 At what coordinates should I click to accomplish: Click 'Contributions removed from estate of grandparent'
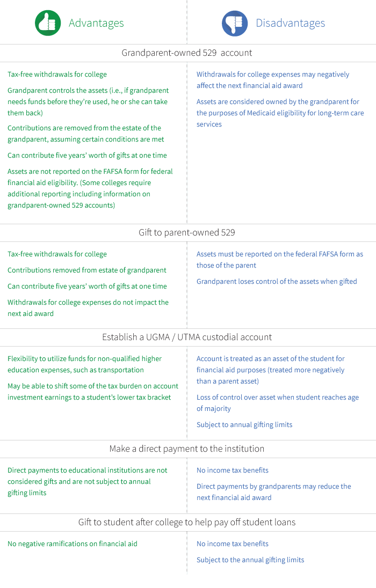tap(87, 270)
